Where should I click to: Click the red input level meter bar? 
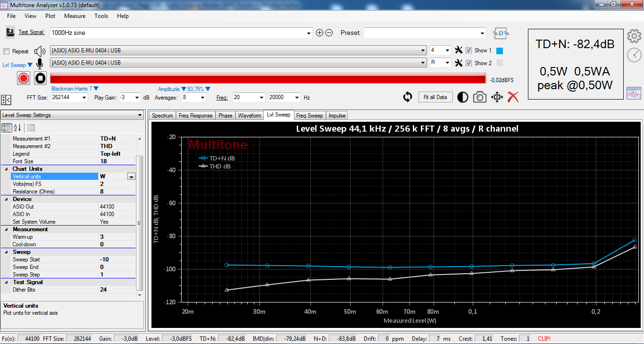tap(268, 78)
